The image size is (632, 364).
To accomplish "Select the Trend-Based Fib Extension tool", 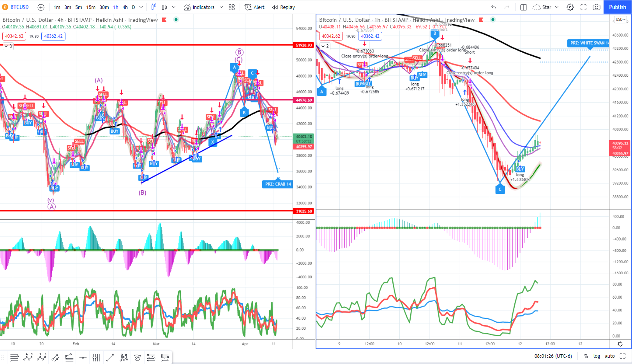I will 69,357.
